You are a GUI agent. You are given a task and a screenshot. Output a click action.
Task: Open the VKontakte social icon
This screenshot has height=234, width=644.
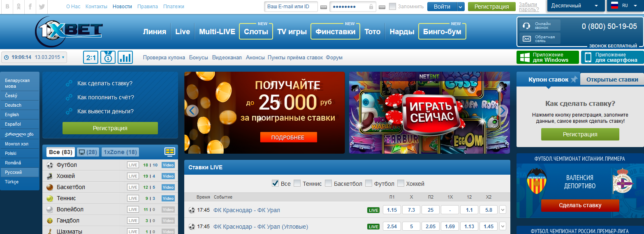(x=7, y=6)
